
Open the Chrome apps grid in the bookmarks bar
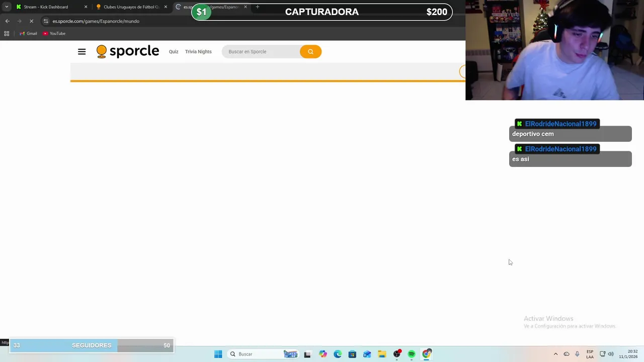pyautogui.click(x=7, y=33)
